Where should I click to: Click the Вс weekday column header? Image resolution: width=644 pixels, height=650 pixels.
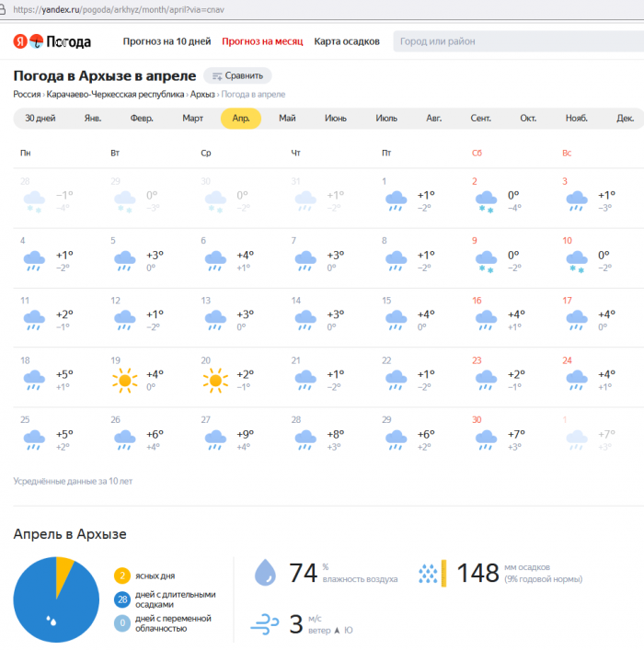point(567,153)
